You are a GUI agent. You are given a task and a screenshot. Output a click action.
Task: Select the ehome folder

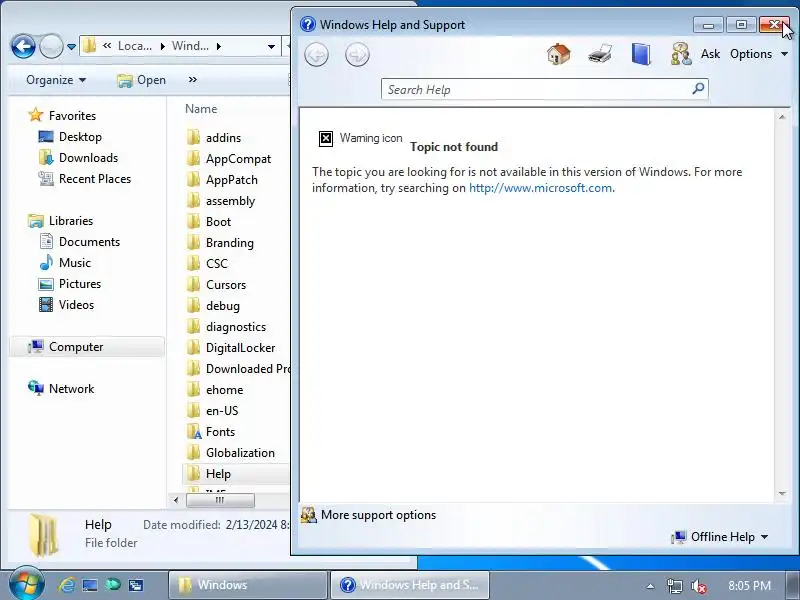(x=214, y=390)
